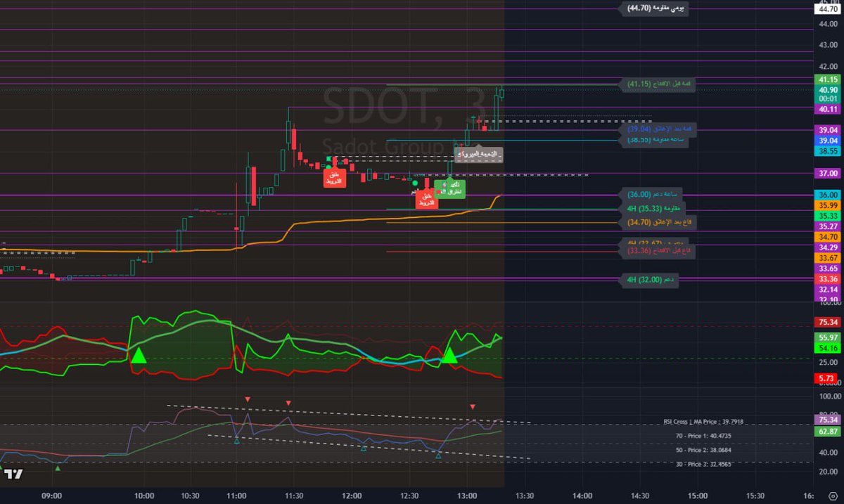Select the large green buy triangle near 10:00
Viewport: 844px width, 504px height.
pyautogui.click(x=139, y=355)
